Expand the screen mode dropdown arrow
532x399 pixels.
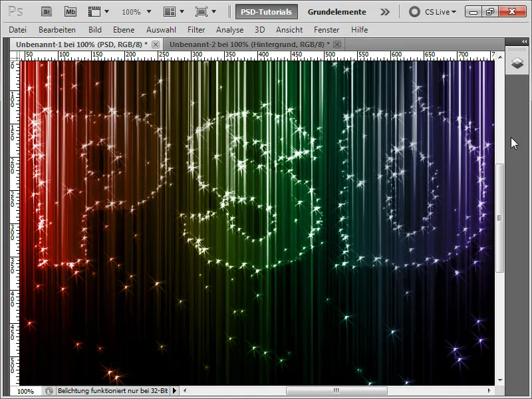213,12
